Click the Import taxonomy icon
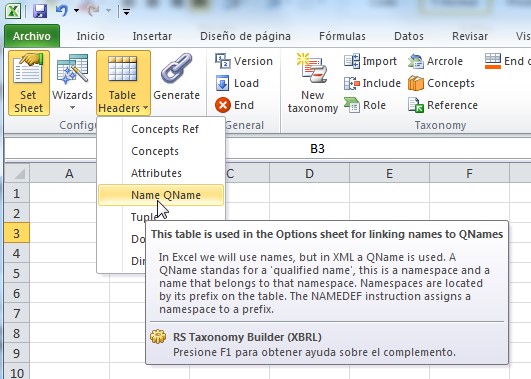 352,61
